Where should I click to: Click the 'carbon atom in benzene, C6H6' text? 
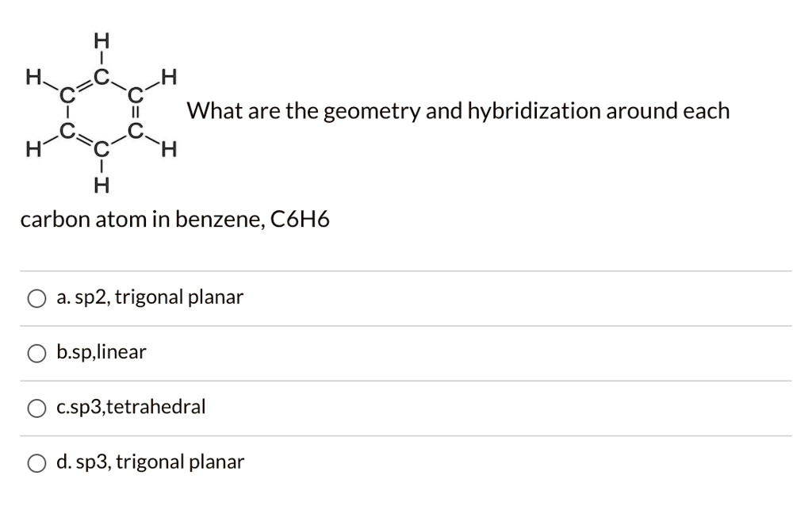(174, 220)
